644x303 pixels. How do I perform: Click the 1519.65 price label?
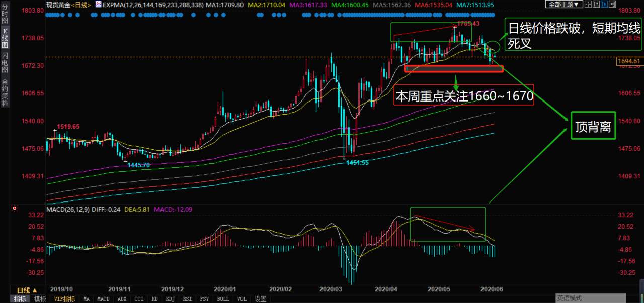pyautogui.click(x=68, y=127)
